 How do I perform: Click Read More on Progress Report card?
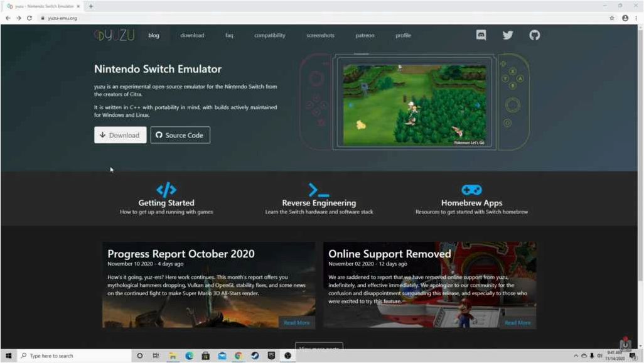296,323
